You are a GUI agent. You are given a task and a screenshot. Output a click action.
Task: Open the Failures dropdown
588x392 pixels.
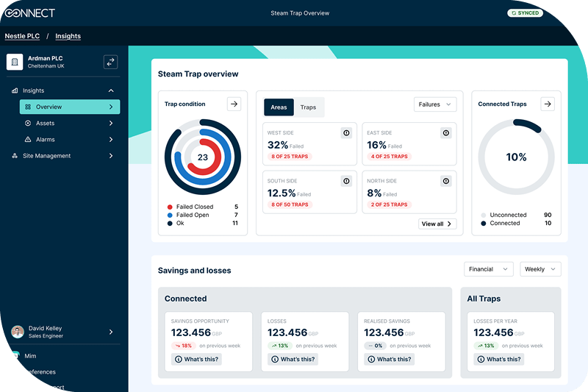pos(434,104)
